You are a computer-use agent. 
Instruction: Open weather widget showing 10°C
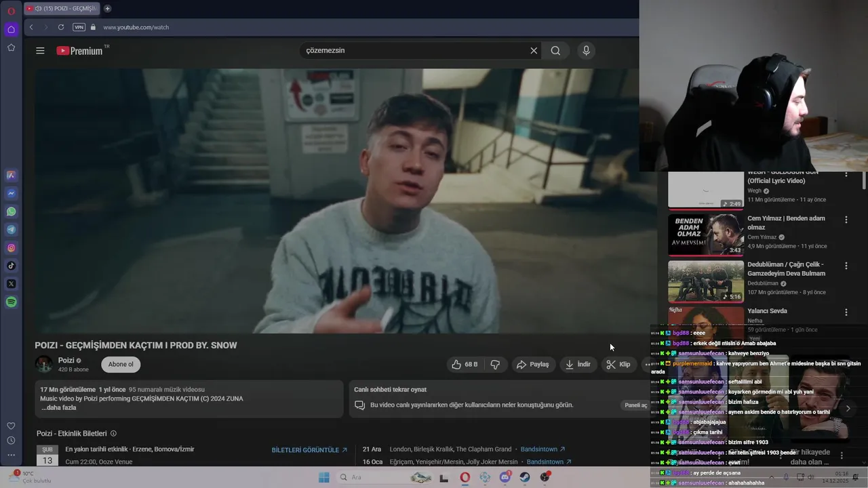(x=31, y=477)
